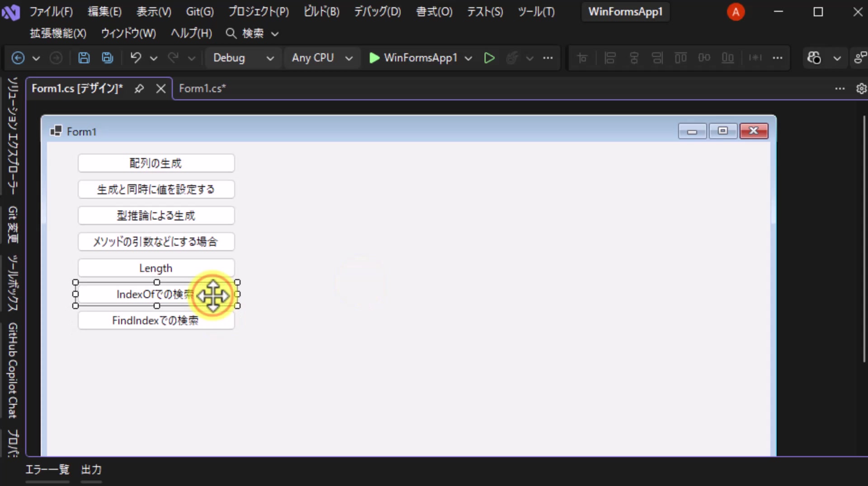Undo the last action using the toolbar arrow
868x486 pixels.
pyautogui.click(x=136, y=58)
